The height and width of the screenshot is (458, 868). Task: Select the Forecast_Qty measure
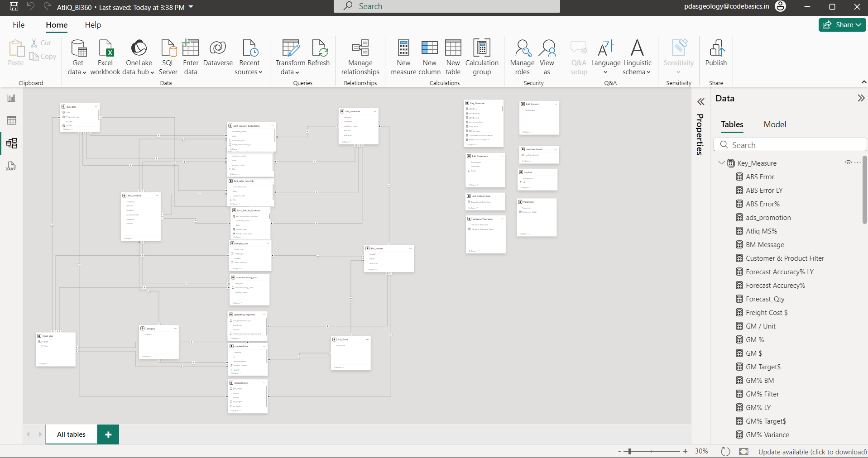pyautogui.click(x=765, y=299)
